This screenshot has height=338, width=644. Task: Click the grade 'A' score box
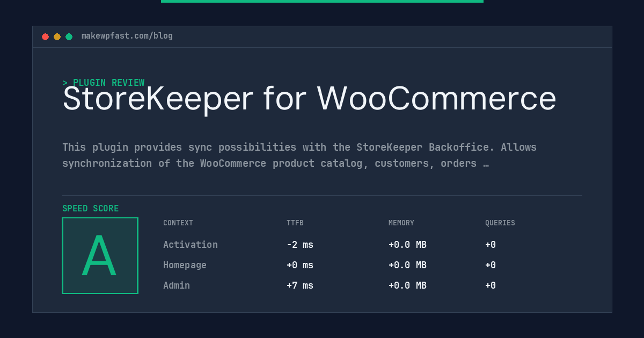(100, 255)
